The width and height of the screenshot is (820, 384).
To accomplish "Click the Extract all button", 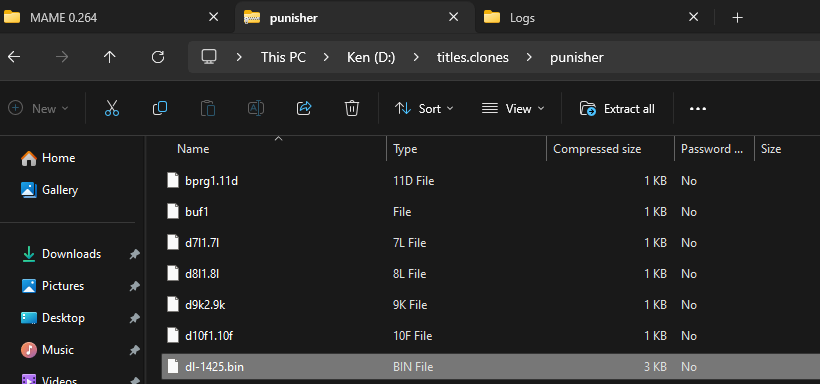I will click(x=618, y=108).
